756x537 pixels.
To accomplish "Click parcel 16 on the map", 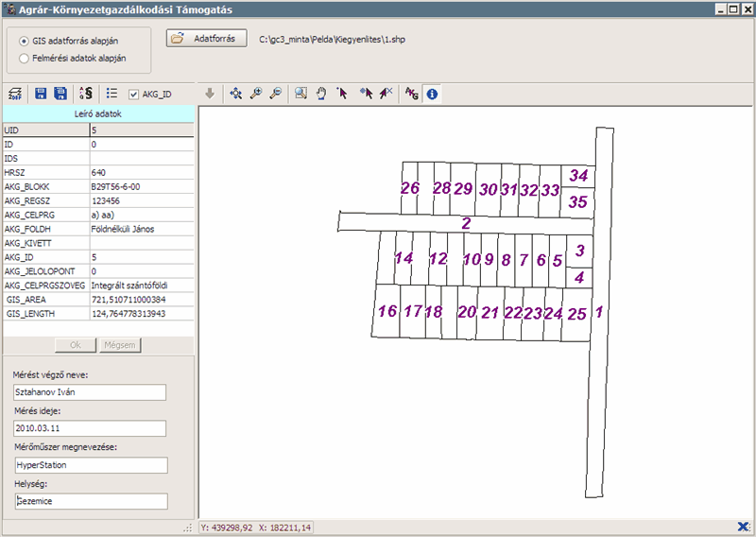I will tap(387, 311).
